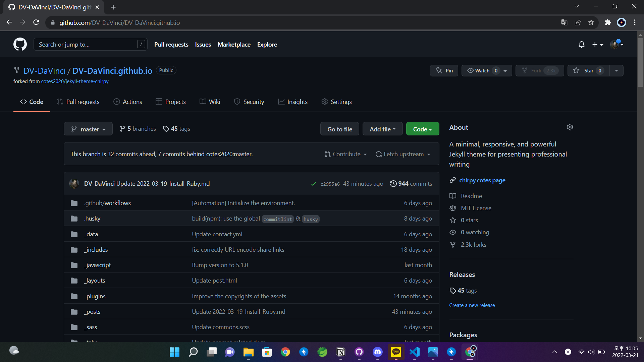This screenshot has height=362, width=644.
Task: Open the Insights tab
Action: pos(293,102)
